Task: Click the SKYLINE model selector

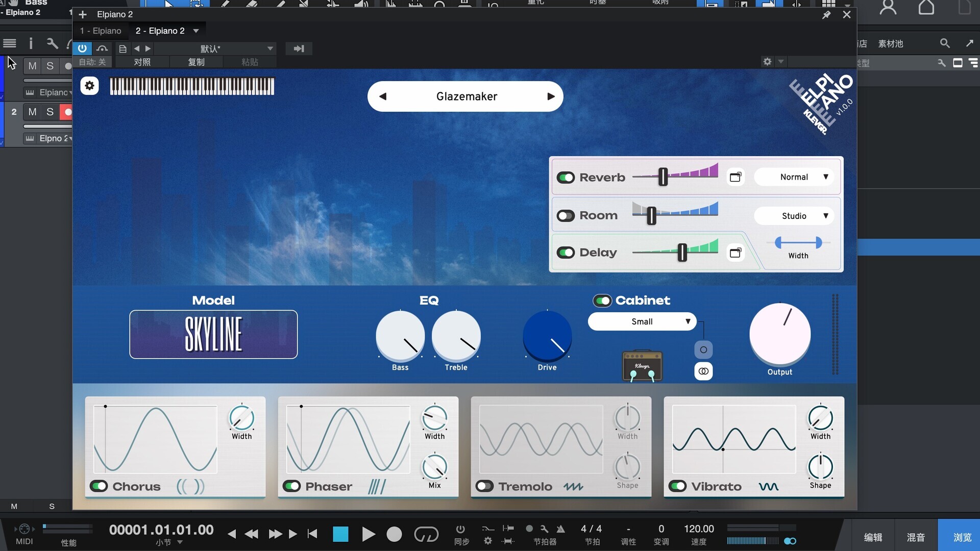Action: (213, 334)
